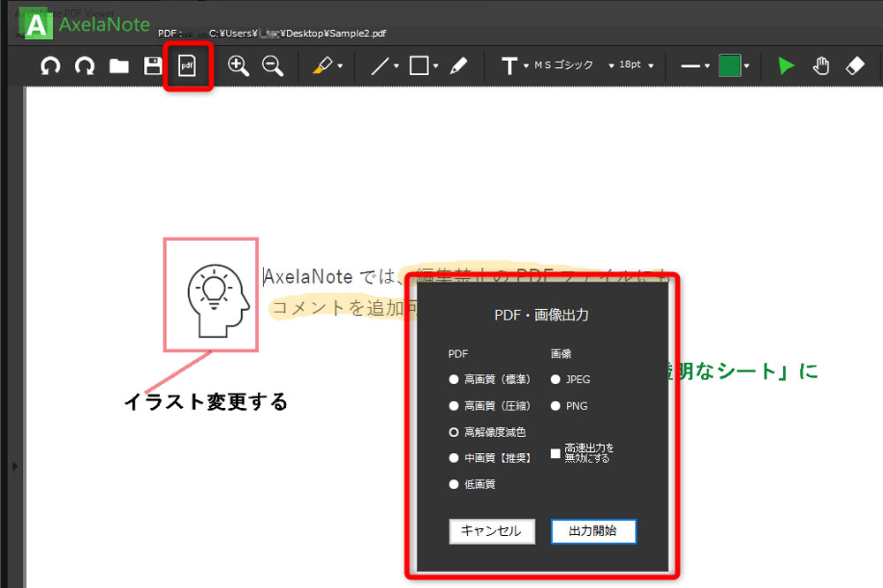Click the zoom in magnifier icon

pyautogui.click(x=238, y=65)
